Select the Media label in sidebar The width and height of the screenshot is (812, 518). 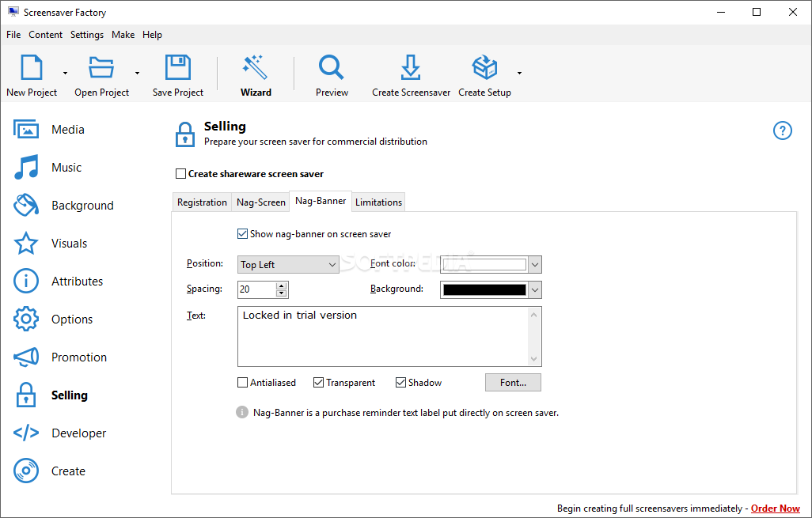pyautogui.click(x=68, y=130)
